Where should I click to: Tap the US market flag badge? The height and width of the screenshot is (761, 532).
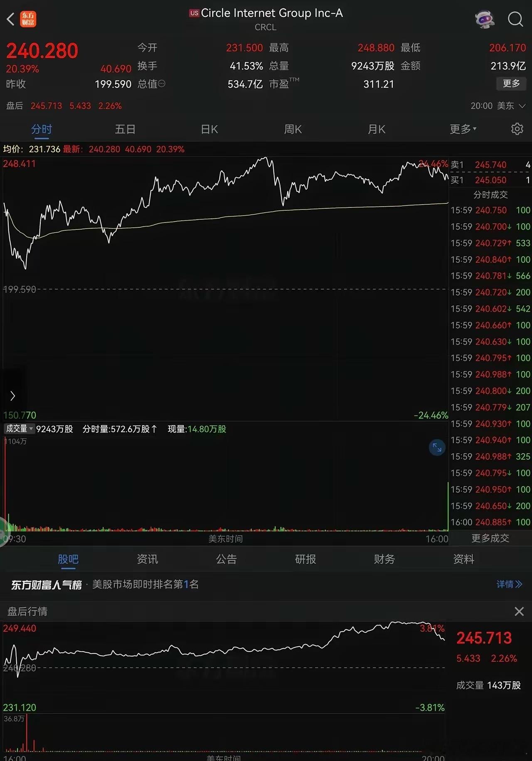pos(194,13)
